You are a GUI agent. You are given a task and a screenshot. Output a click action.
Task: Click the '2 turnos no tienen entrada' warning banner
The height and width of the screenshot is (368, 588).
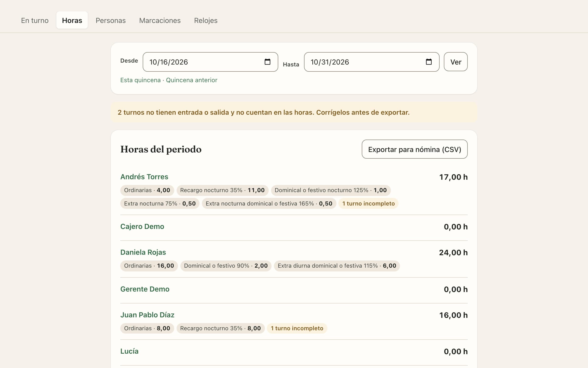(x=294, y=112)
